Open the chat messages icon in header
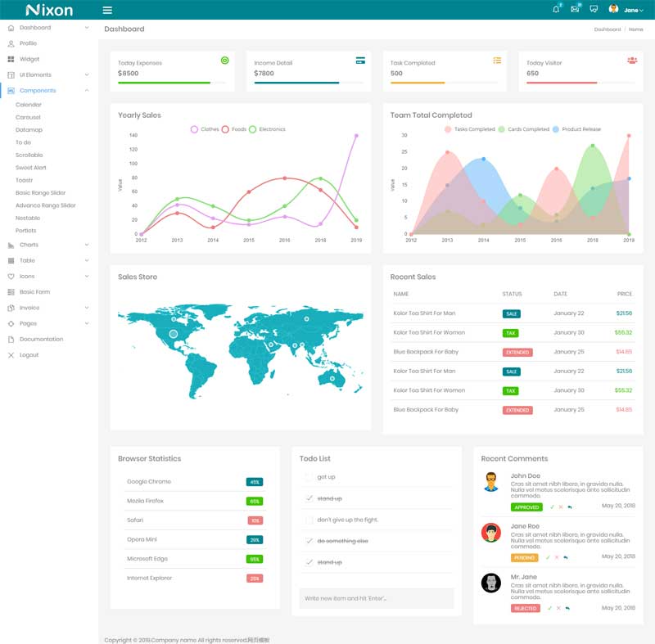The image size is (655, 644). [x=594, y=9]
